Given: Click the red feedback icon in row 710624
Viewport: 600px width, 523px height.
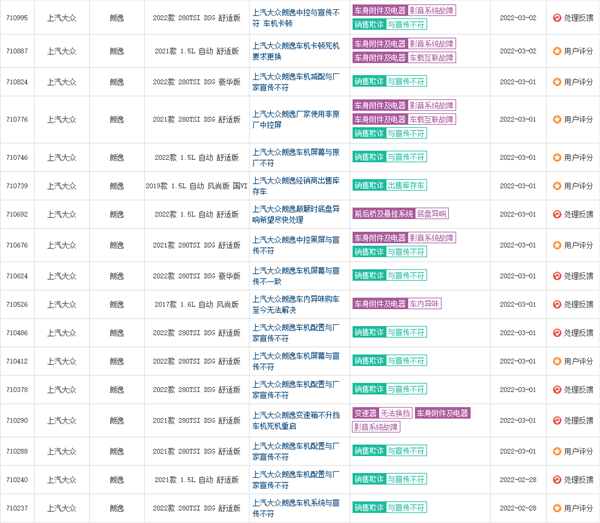Looking at the screenshot, I should (557, 276).
